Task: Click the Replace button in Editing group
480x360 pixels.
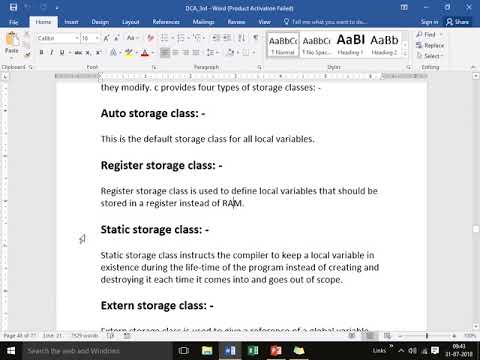Action: click(x=430, y=45)
